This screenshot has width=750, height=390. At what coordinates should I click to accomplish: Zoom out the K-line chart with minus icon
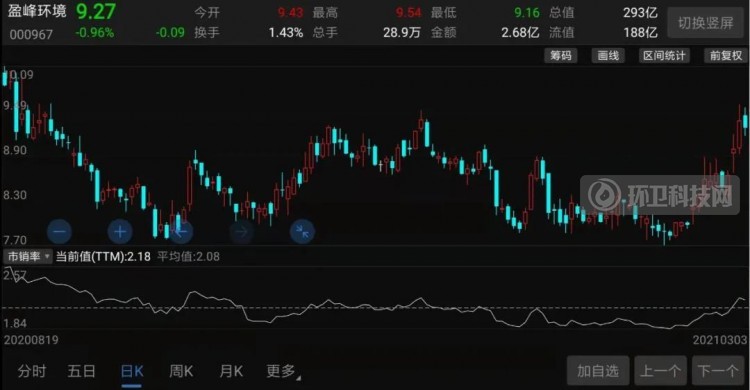point(59,232)
